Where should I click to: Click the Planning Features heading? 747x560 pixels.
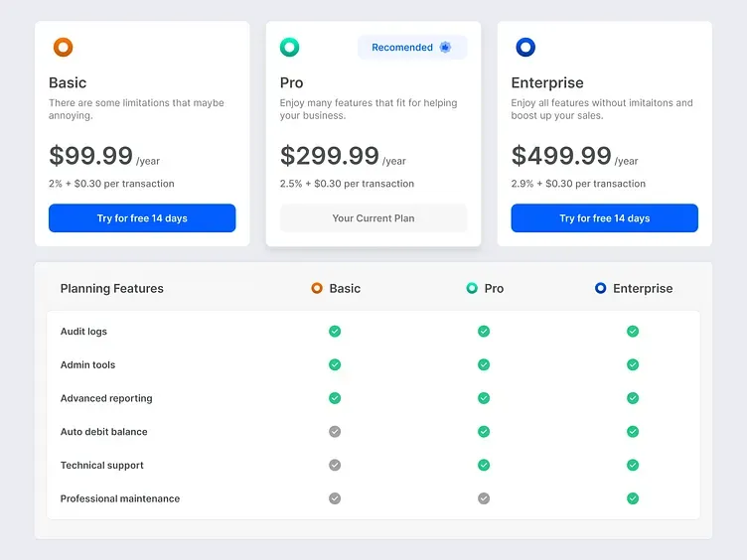click(112, 289)
